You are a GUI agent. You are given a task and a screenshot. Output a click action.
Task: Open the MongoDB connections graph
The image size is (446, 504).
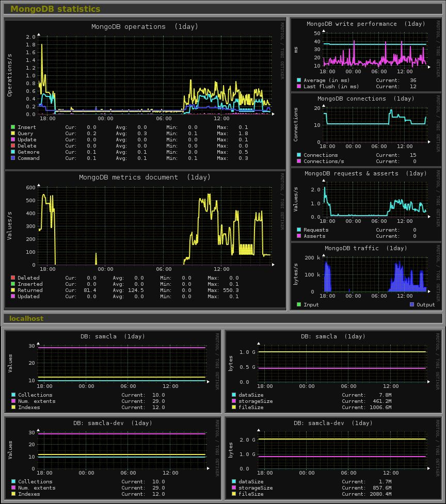click(x=367, y=129)
